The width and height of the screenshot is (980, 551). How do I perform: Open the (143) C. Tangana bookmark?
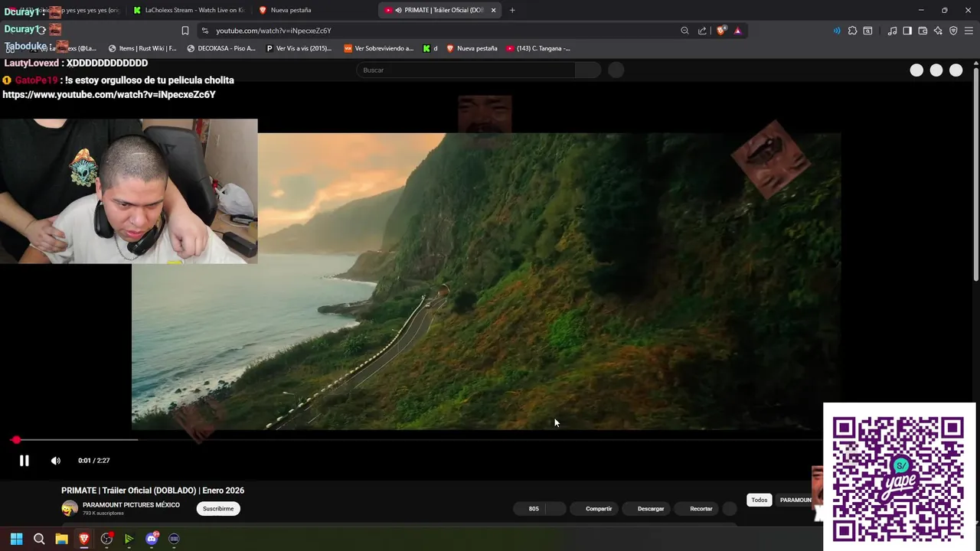(538, 48)
